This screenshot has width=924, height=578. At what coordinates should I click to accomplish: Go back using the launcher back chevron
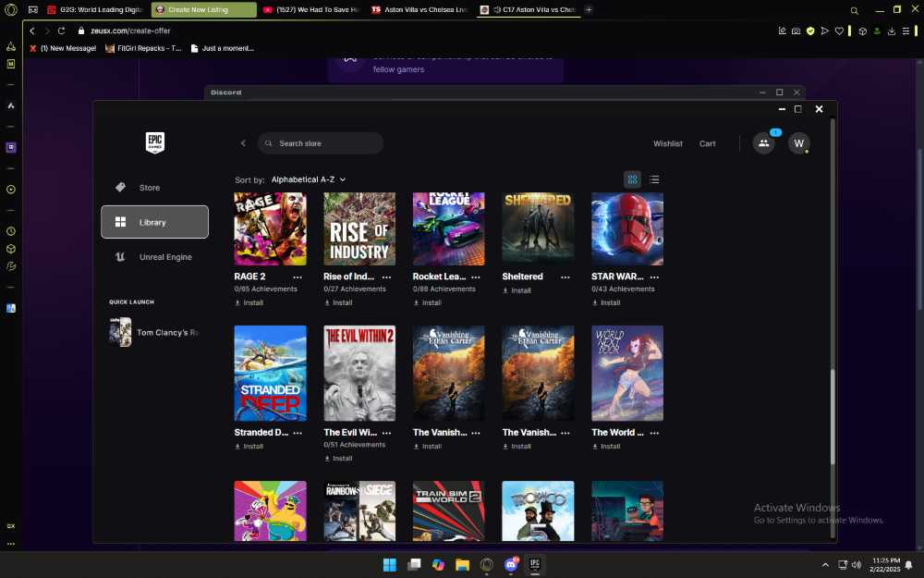pyautogui.click(x=243, y=143)
